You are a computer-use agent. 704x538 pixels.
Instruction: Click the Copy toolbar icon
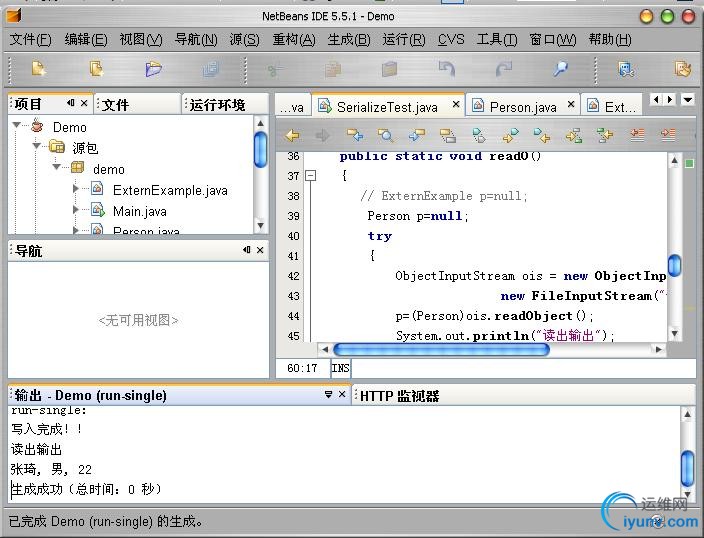(332, 69)
